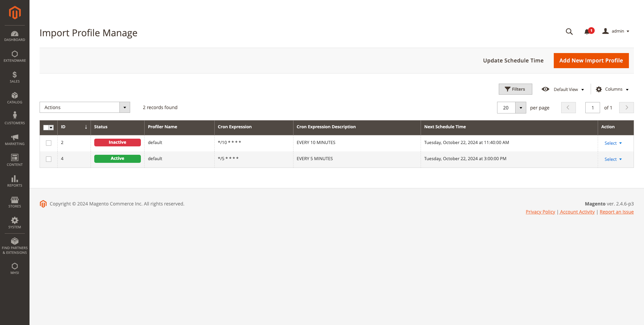
Task: Click the Magento logo in sidebar
Action: coord(15,13)
